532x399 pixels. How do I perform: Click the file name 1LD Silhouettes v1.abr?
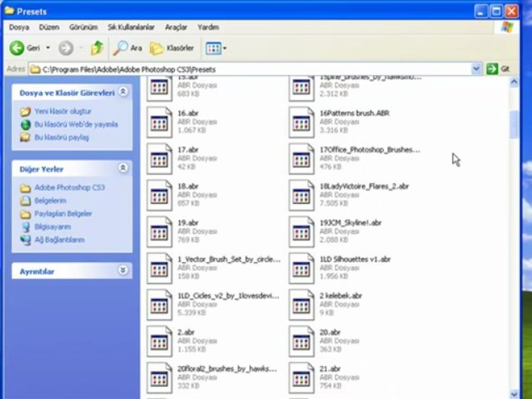(x=355, y=259)
